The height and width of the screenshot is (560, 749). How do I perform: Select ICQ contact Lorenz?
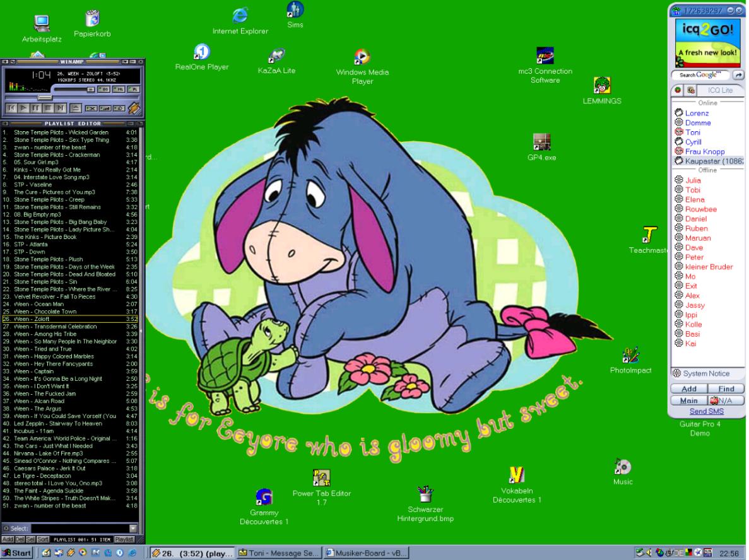click(697, 113)
